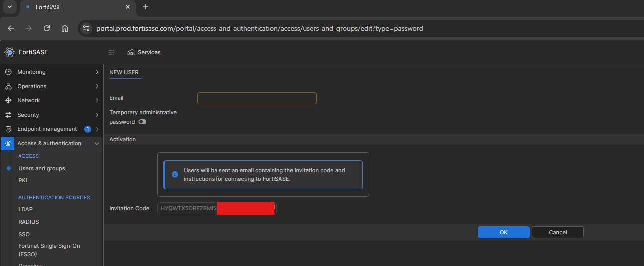Click the browser forward arrow
This screenshot has height=266, width=644.
coord(29,28)
